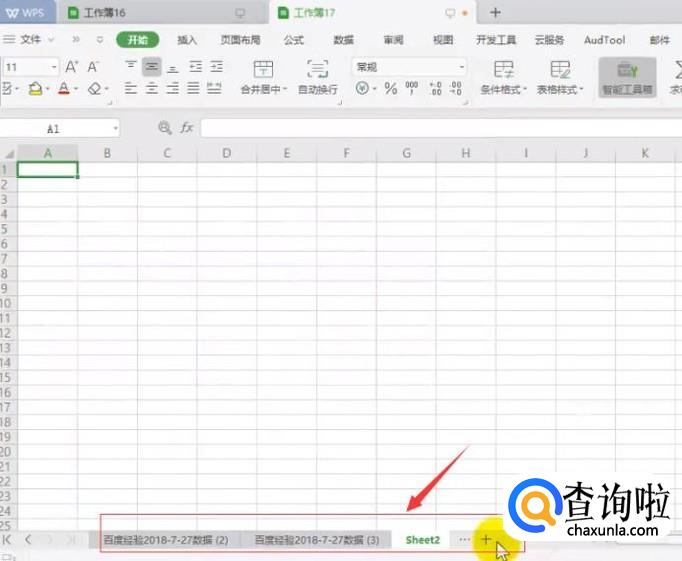
Task: Expand currency format dropdown arrow
Action: pos(374,89)
